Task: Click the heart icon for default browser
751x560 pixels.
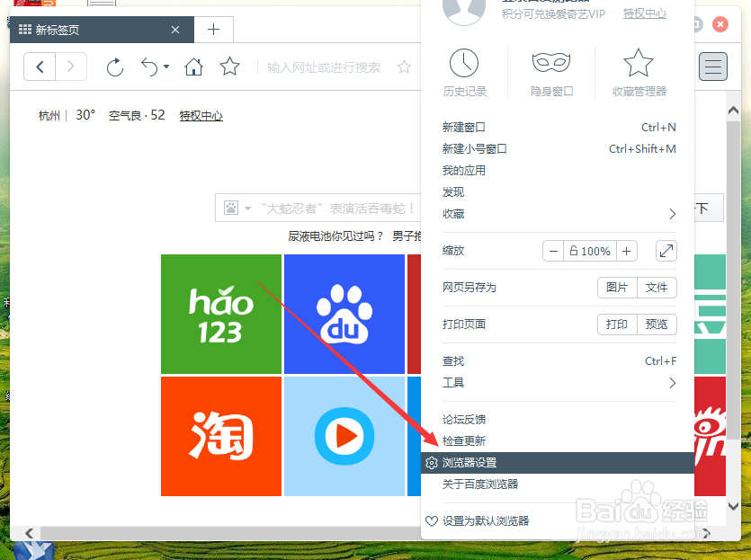Action: [432, 520]
